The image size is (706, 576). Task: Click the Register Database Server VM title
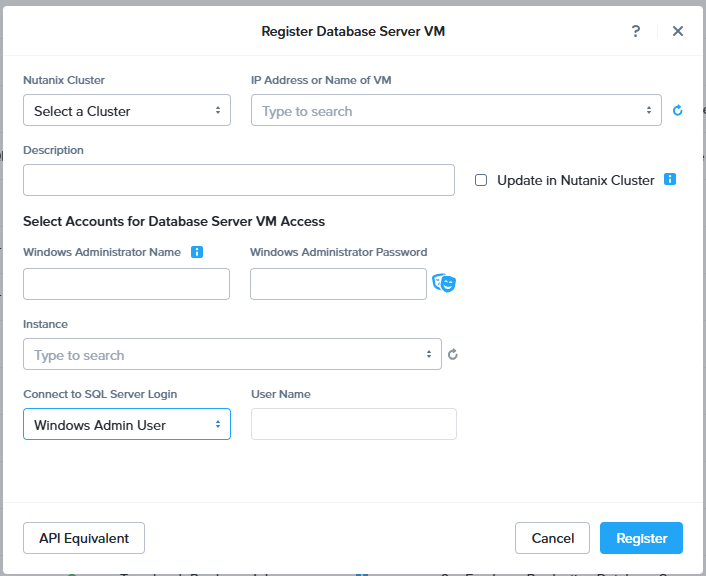tap(353, 31)
